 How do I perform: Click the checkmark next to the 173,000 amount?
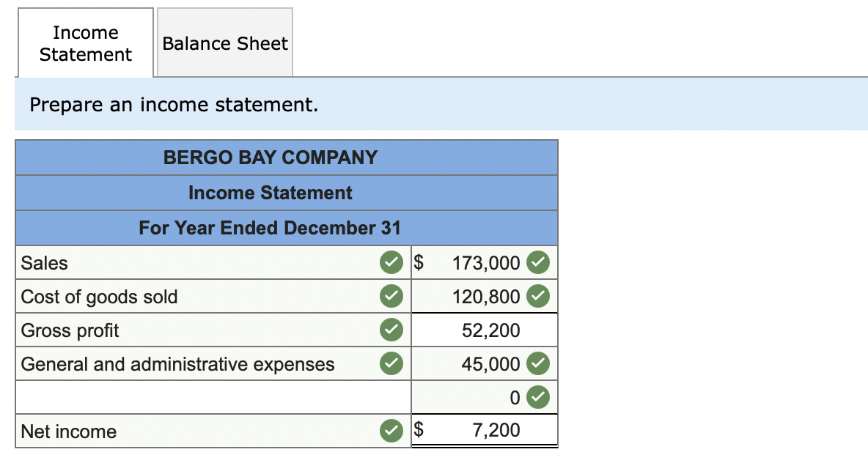tap(539, 262)
